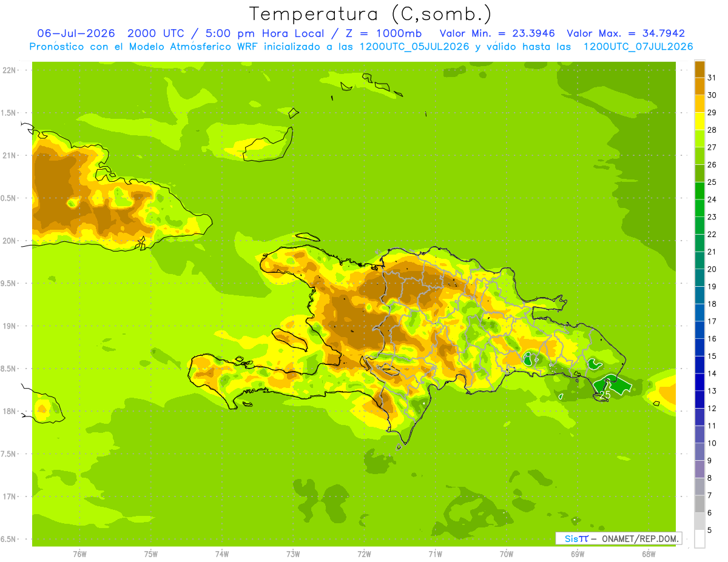
Task: Pick the legend swatch between 26 and 27
Action: click(x=699, y=156)
